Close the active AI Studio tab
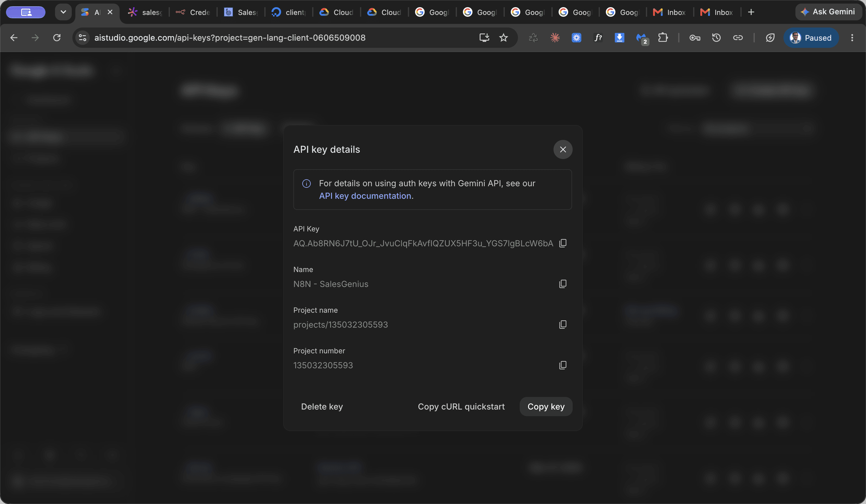Screen dimensions: 866x504 (110, 12)
